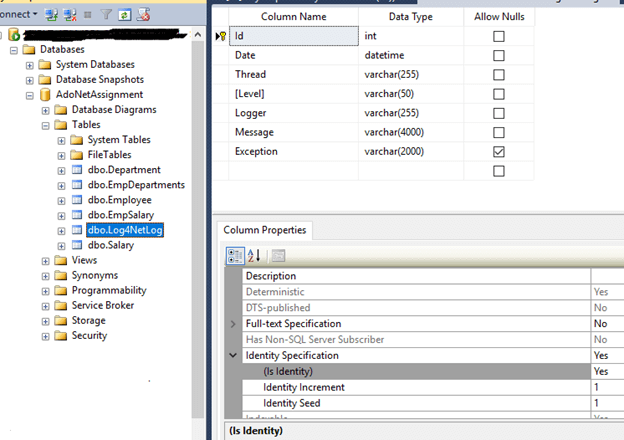Click the dbo.EmpSalary table icon
The width and height of the screenshot is (624, 440).
point(77,215)
